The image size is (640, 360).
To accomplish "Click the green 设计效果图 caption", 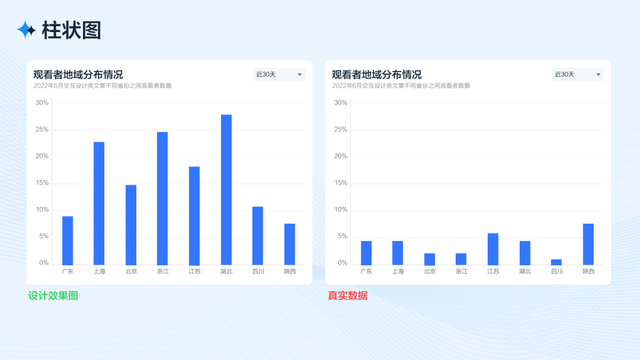I will click(53, 296).
